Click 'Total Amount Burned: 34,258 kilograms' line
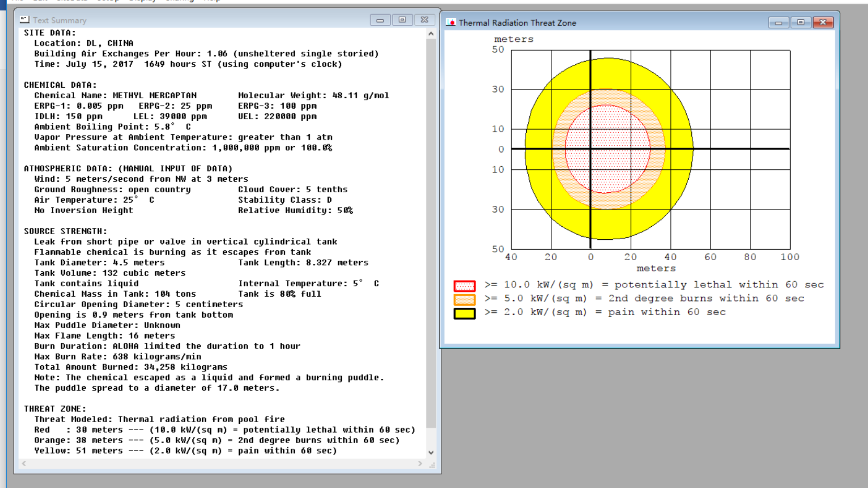 coord(131,367)
